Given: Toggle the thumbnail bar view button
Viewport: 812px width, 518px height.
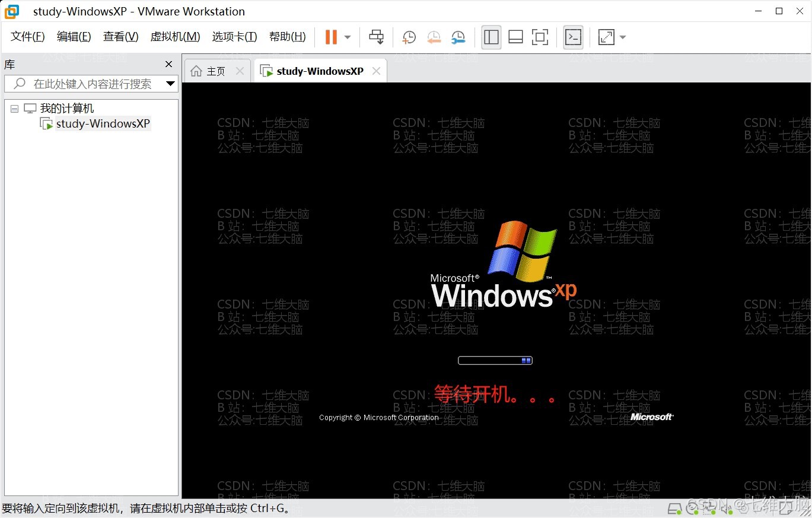Looking at the screenshot, I should click(x=515, y=37).
